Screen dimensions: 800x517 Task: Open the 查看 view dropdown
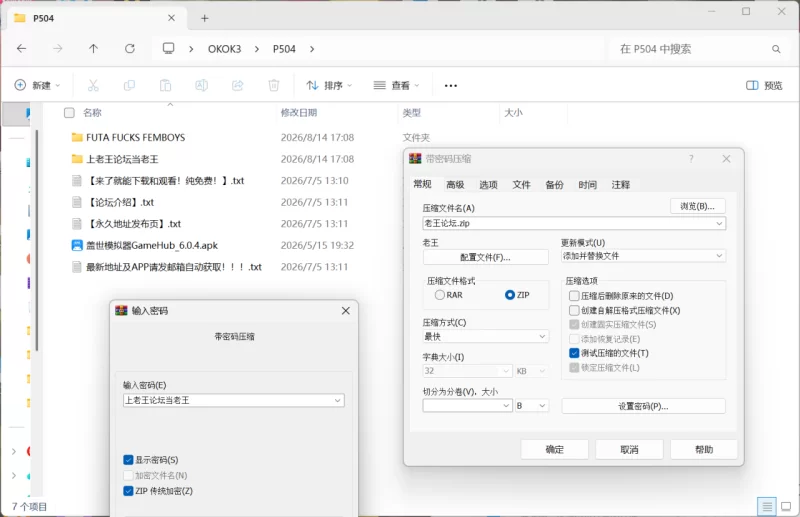point(396,85)
